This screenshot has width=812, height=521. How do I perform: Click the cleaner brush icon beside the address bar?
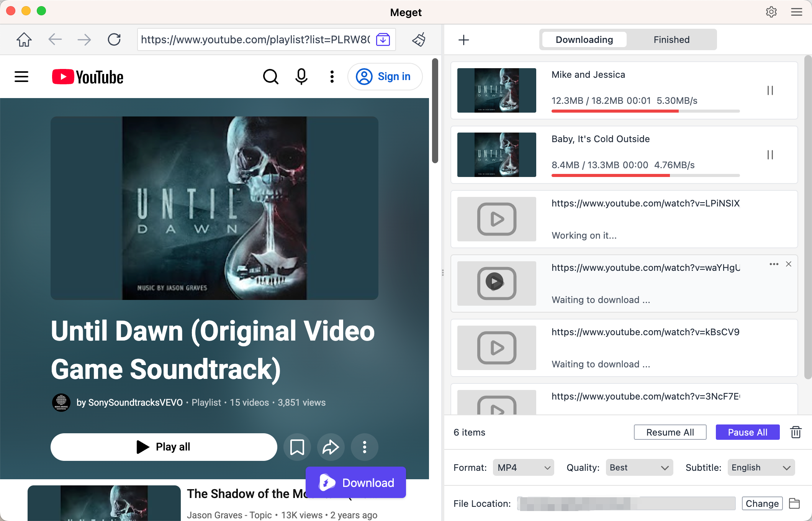coord(419,39)
